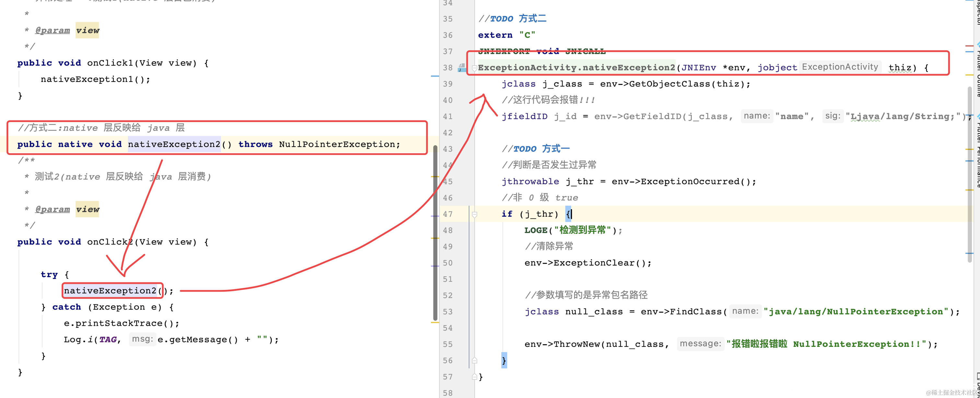Collapse the if (j_thr) block on line 47

pos(474,214)
